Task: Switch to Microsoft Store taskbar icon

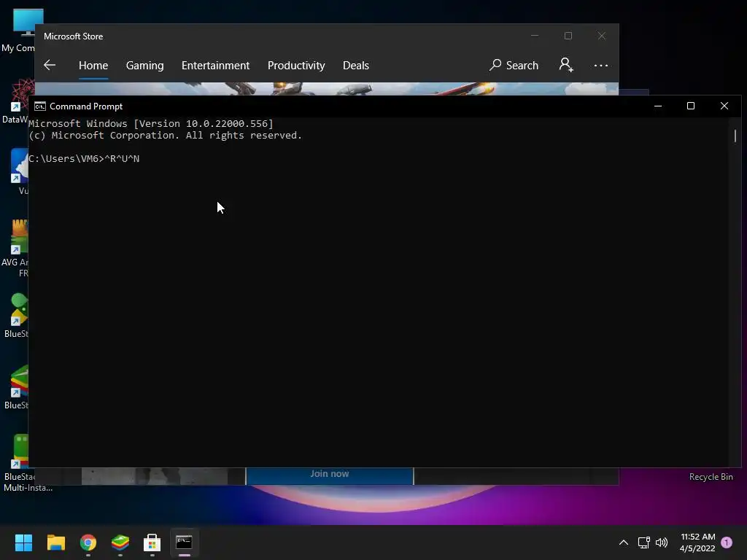Action: pos(152,542)
